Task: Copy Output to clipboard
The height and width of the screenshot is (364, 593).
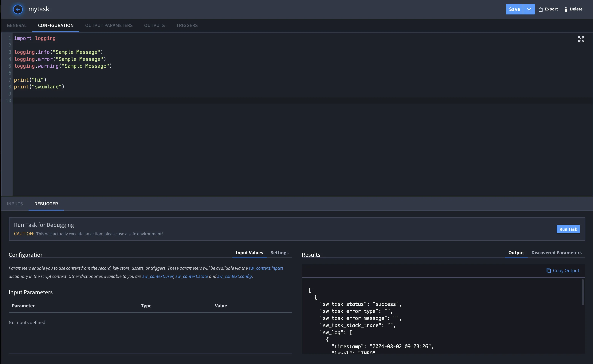Action: click(563, 271)
